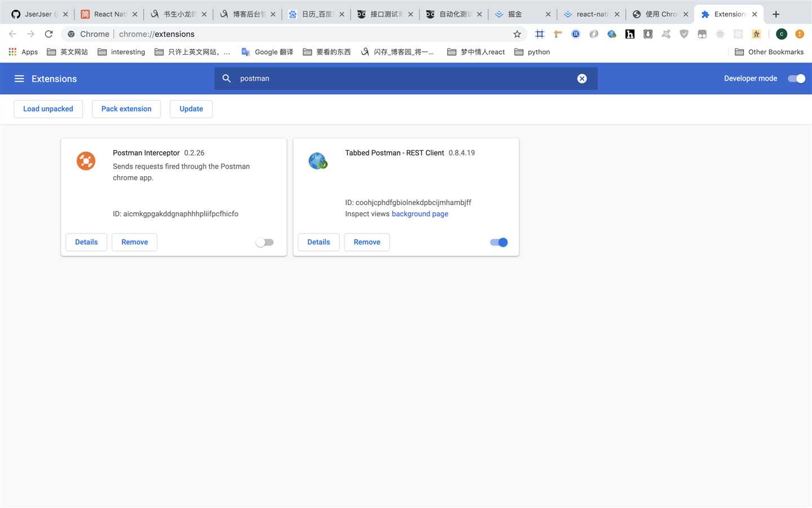Click the download arrow extension icon
Viewport: 812px width, 508px height.
click(648, 34)
